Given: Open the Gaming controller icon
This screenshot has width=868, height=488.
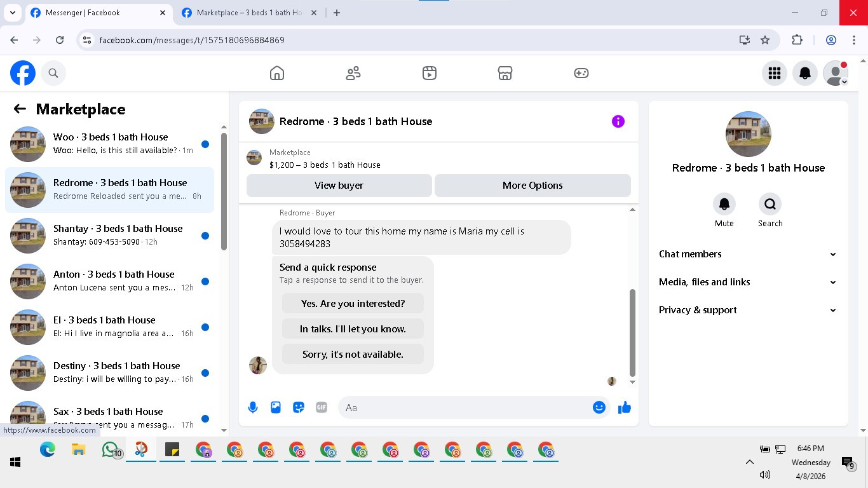Looking at the screenshot, I should pyautogui.click(x=581, y=73).
